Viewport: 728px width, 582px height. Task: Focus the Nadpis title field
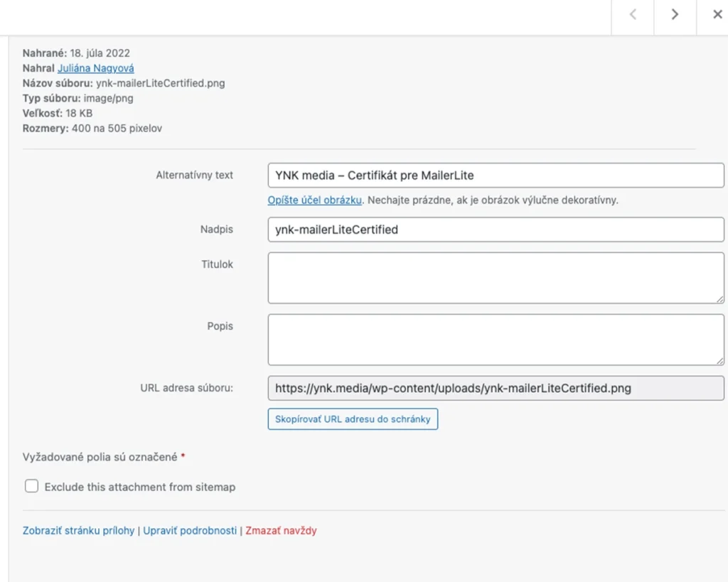click(496, 230)
